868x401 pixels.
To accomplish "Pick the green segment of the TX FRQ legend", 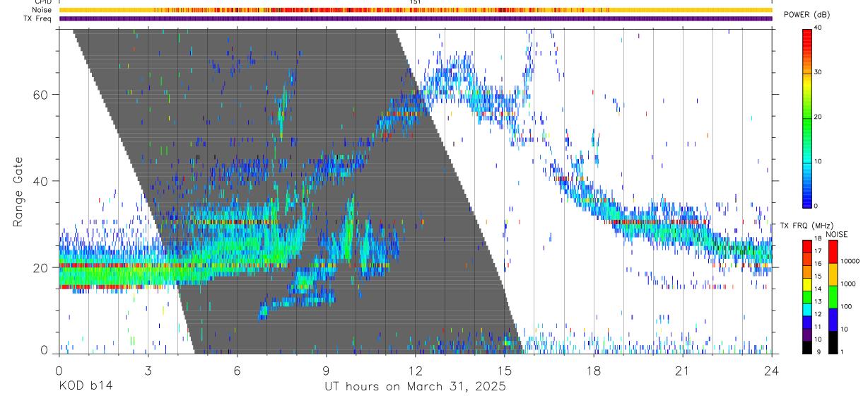I will (x=808, y=296).
